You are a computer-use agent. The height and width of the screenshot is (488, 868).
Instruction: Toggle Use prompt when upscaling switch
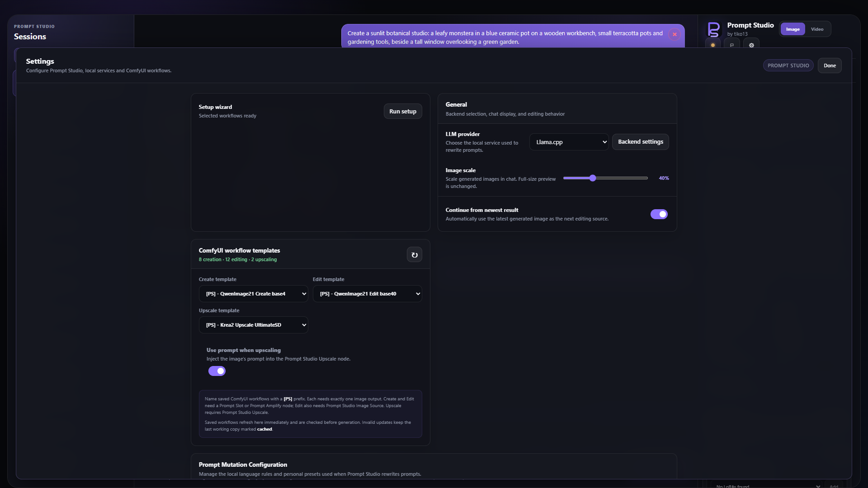click(x=217, y=371)
